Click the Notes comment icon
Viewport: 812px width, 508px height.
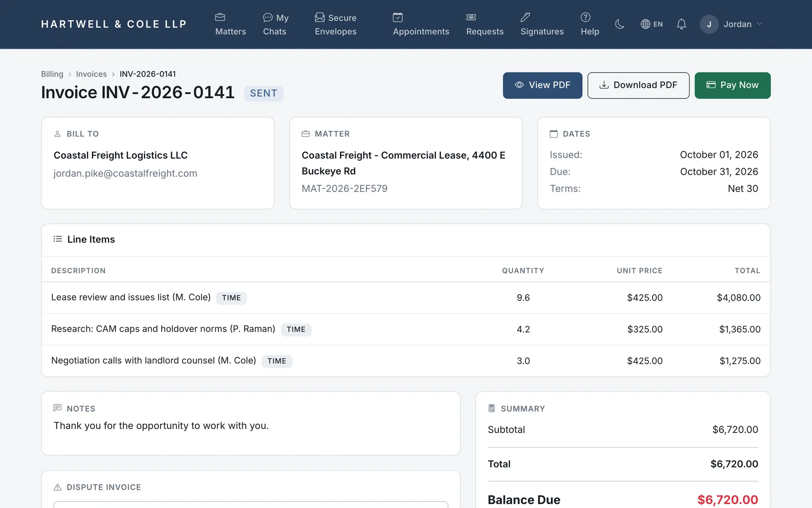[x=57, y=408]
